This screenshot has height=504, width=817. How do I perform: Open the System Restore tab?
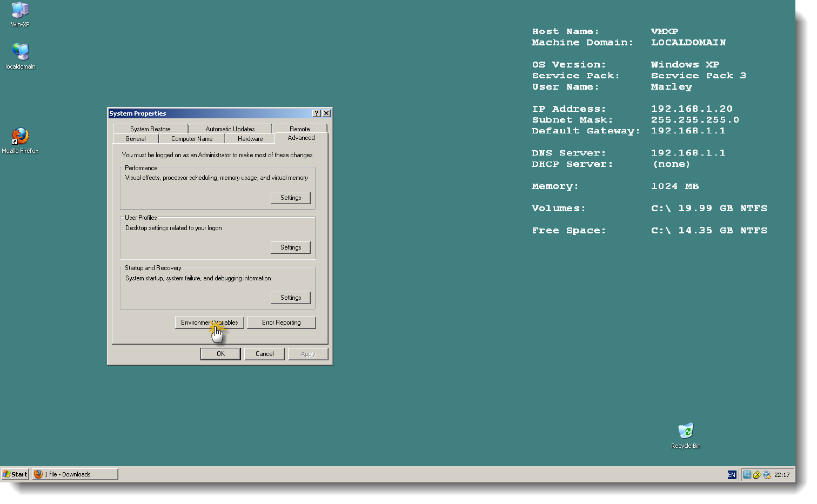[150, 129]
